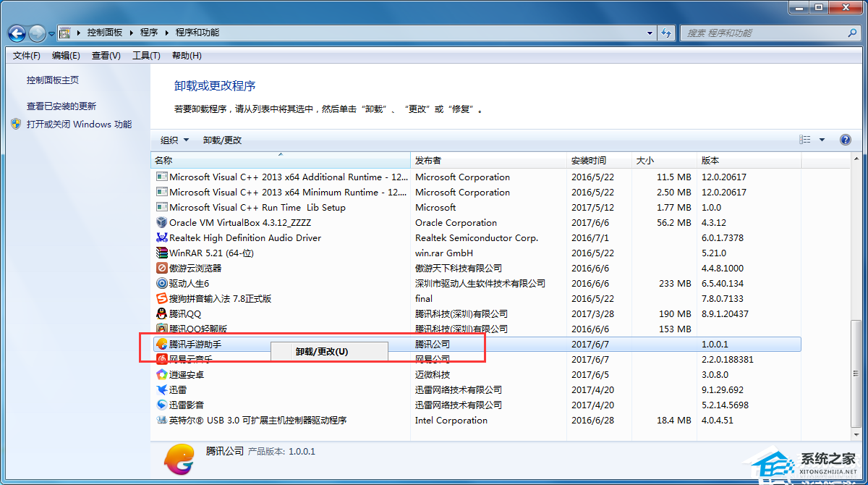Click the 迅雷影音 program icon

tap(162, 405)
